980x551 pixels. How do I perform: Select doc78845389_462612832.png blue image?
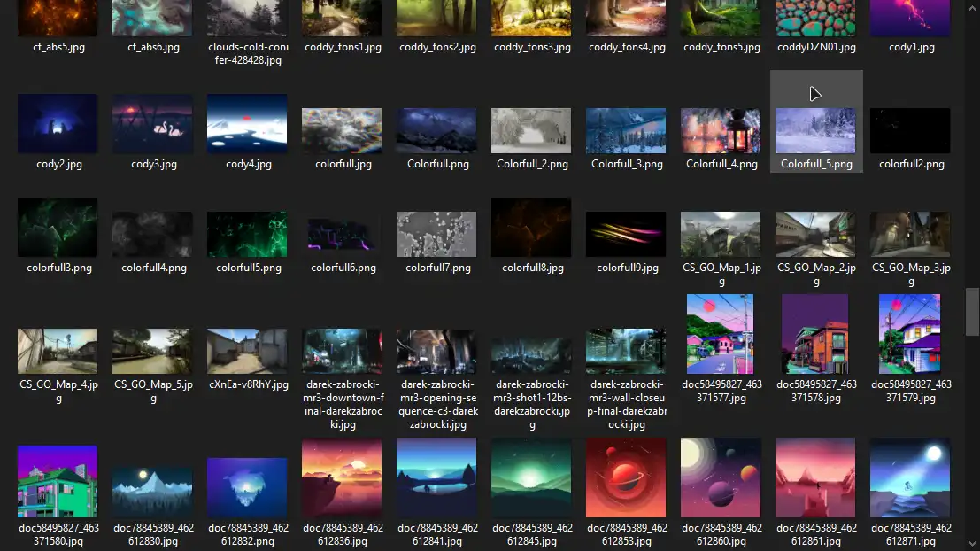[x=247, y=487]
